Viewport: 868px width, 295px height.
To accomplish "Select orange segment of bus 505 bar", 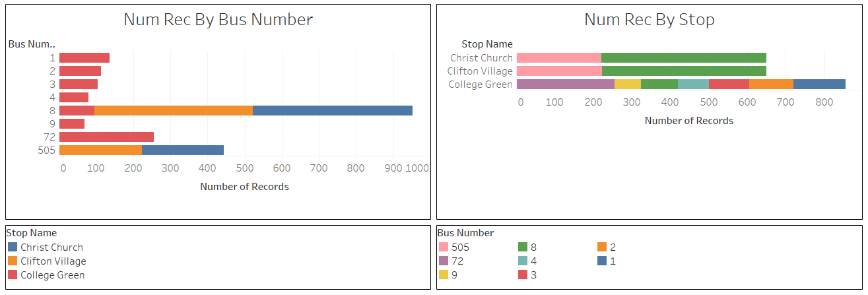I will pos(100,150).
